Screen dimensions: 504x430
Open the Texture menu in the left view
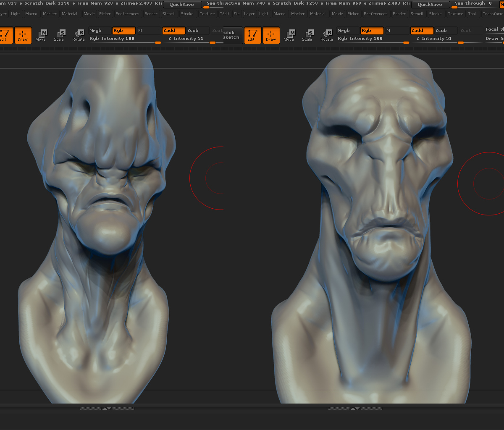click(207, 14)
